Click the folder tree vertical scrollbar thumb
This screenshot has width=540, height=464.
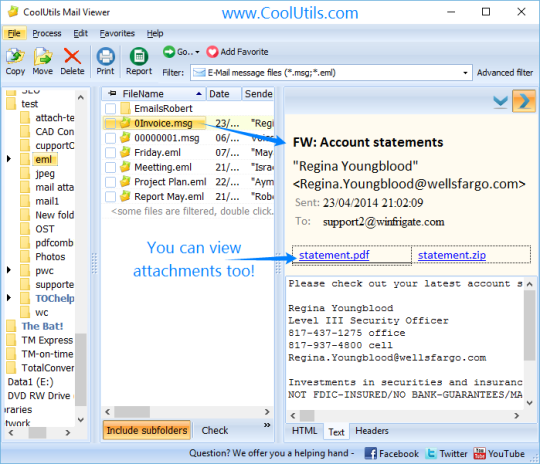pos(80,369)
